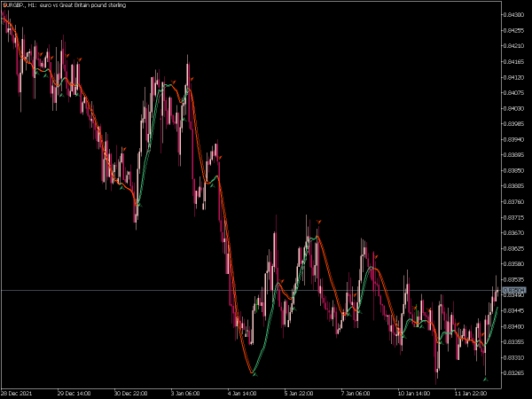
Task: Select the 0.83895 price axis label
Action: [513, 154]
